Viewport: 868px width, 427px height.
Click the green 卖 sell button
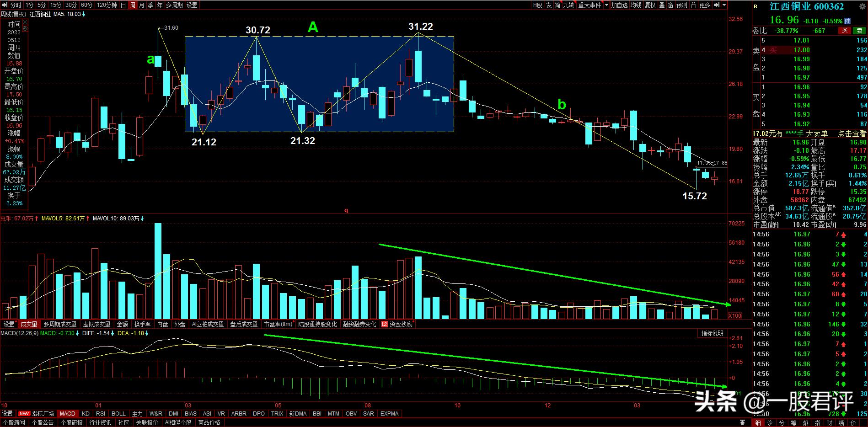point(859,31)
